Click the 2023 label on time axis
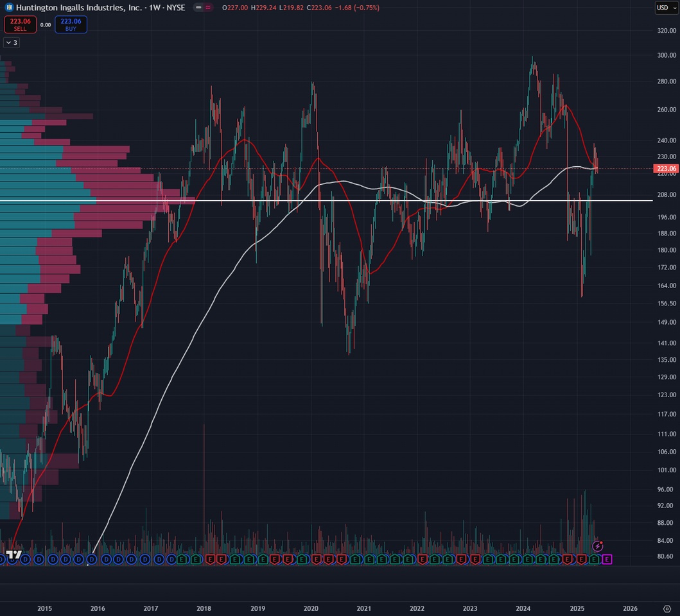The width and height of the screenshot is (680, 616). click(470, 609)
